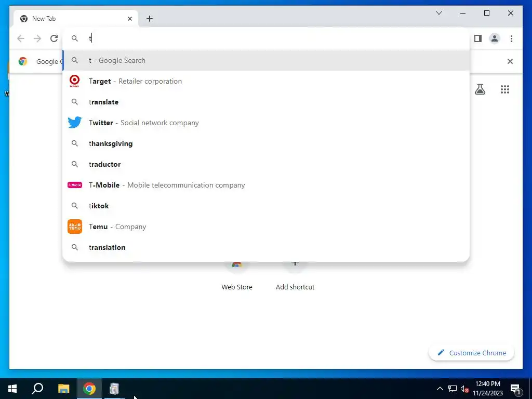The height and width of the screenshot is (399, 532).
Task: Select the 'thanksgiving' suggestion
Action: coord(267,143)
